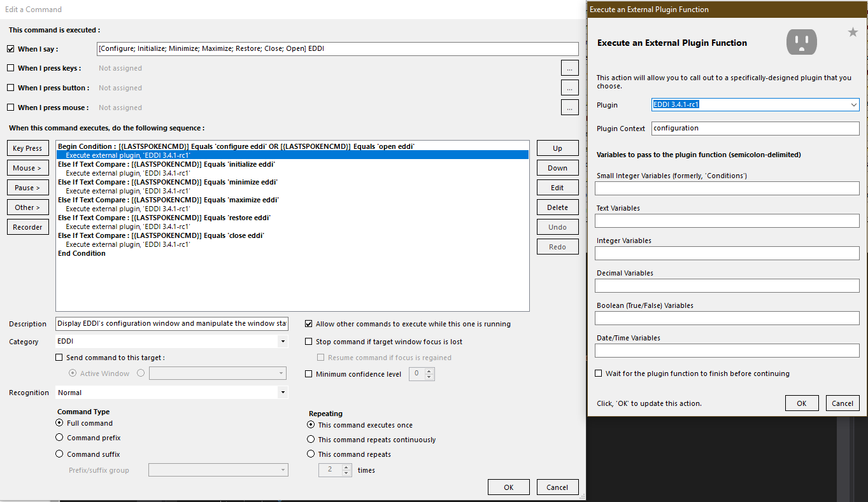Open the Pause action options

coord(27,187)
